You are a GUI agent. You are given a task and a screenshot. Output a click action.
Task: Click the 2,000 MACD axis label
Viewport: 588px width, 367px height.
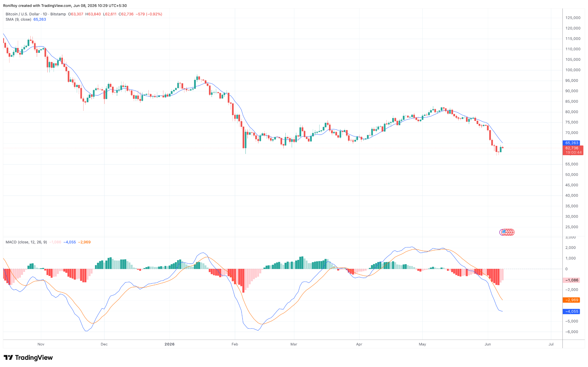[x=570, y=248]
